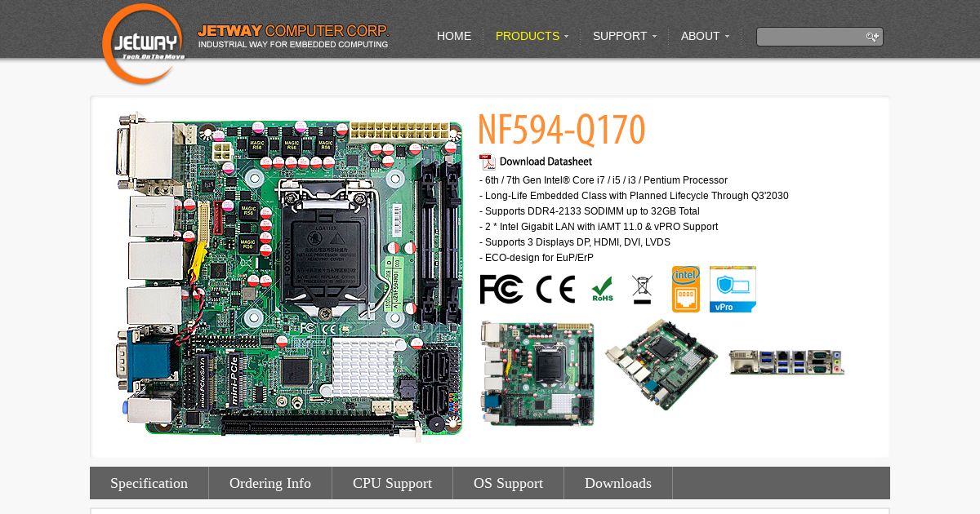Click the '6th / 7th Gen Intel' feature line

pos(604,180)
